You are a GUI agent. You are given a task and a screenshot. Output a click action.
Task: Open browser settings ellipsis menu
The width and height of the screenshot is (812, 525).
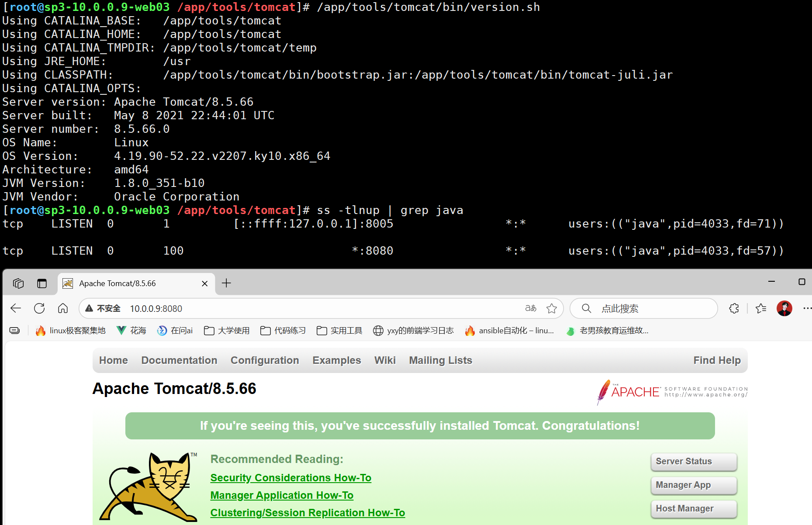point(807,308)
